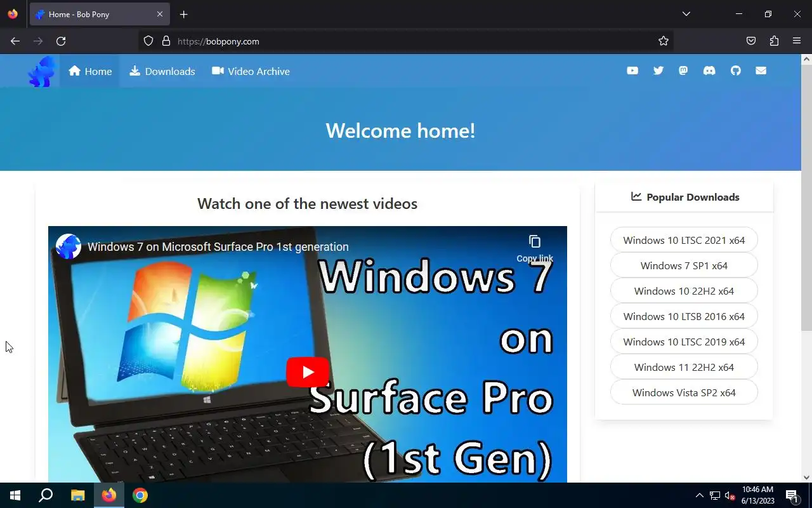Select the Home - Bob Pony browser tab

click(100, 14)
